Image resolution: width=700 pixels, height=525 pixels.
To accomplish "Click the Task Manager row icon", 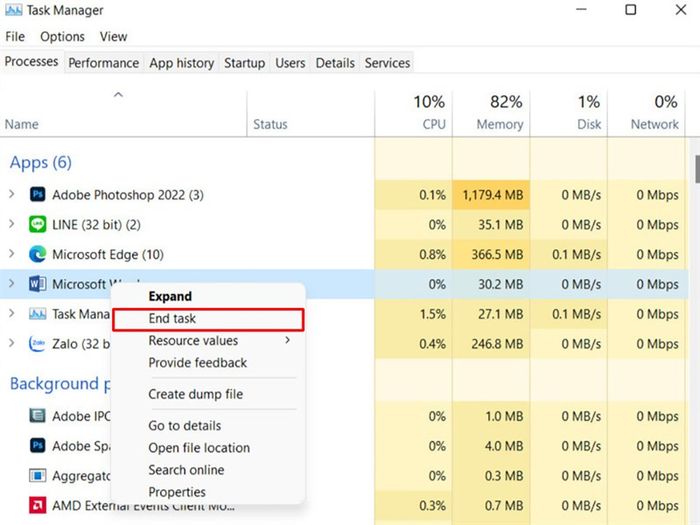I will (38, 314).
